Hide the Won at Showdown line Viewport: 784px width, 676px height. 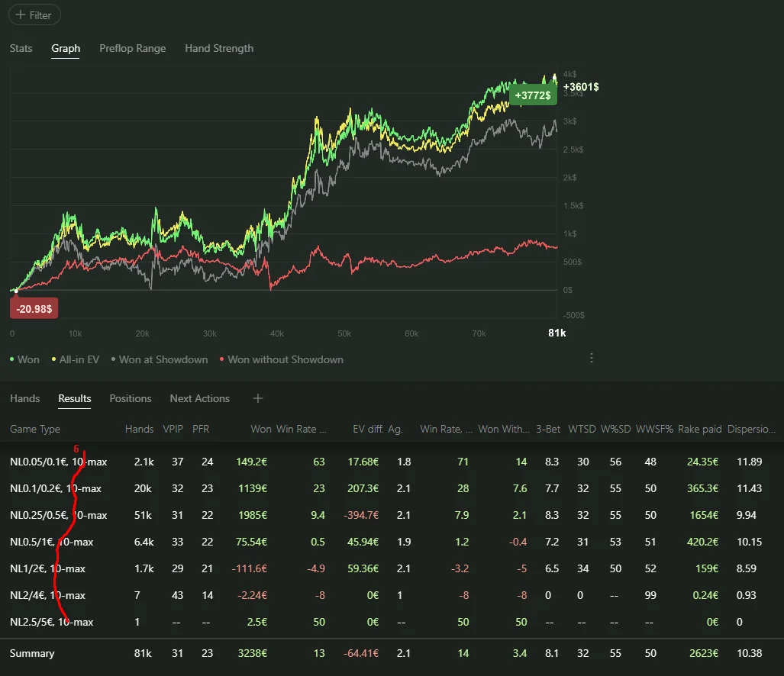point(159,359)
